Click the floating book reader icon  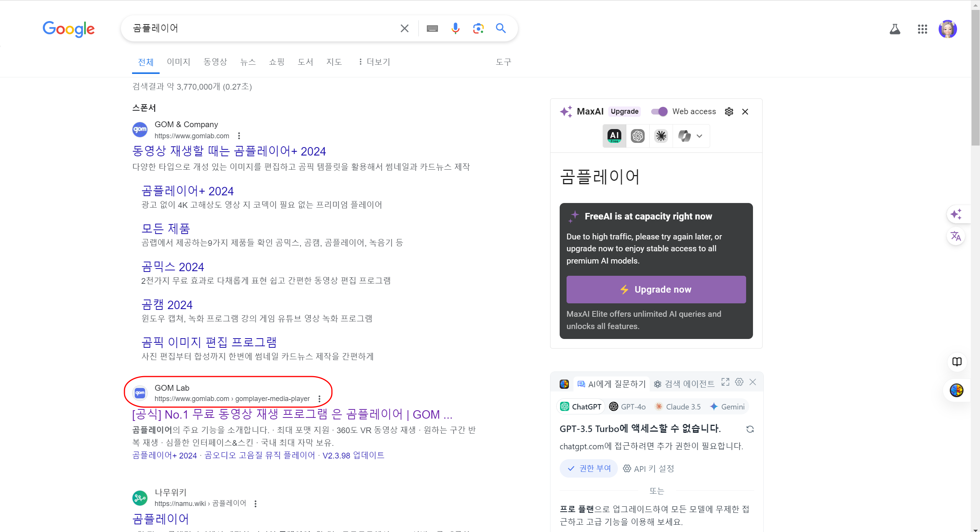957,362
